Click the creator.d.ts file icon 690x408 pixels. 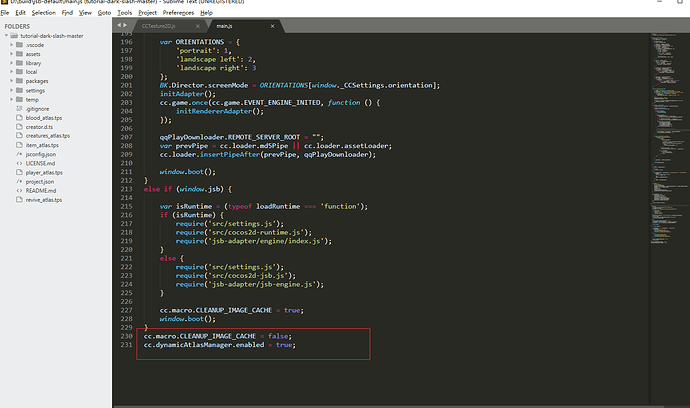coord(19,127)
